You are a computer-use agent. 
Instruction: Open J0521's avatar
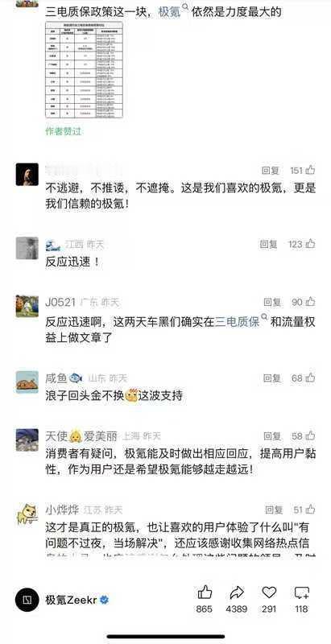point(27,306)
